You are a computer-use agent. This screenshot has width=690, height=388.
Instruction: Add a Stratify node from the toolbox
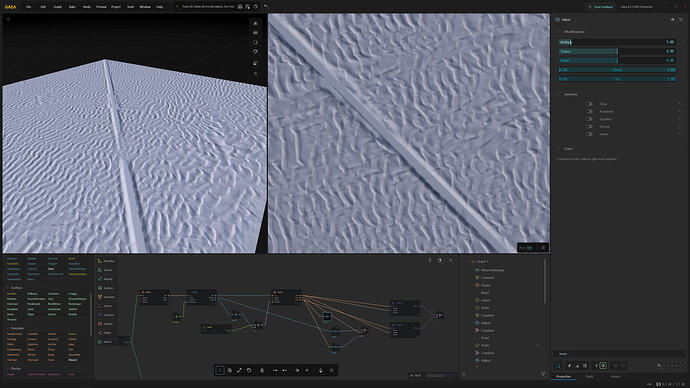pos(73,315)
